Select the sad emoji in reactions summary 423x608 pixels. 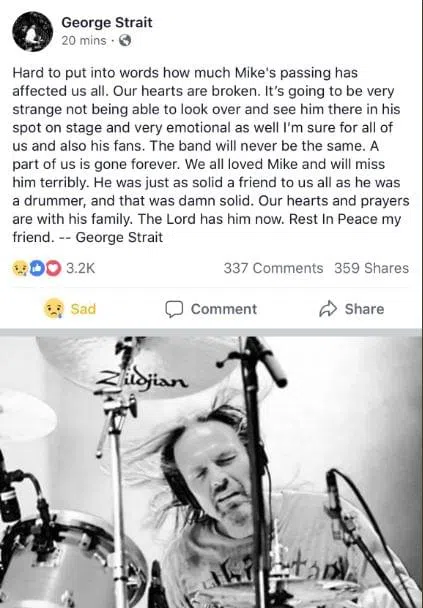[x=19, y=268]
